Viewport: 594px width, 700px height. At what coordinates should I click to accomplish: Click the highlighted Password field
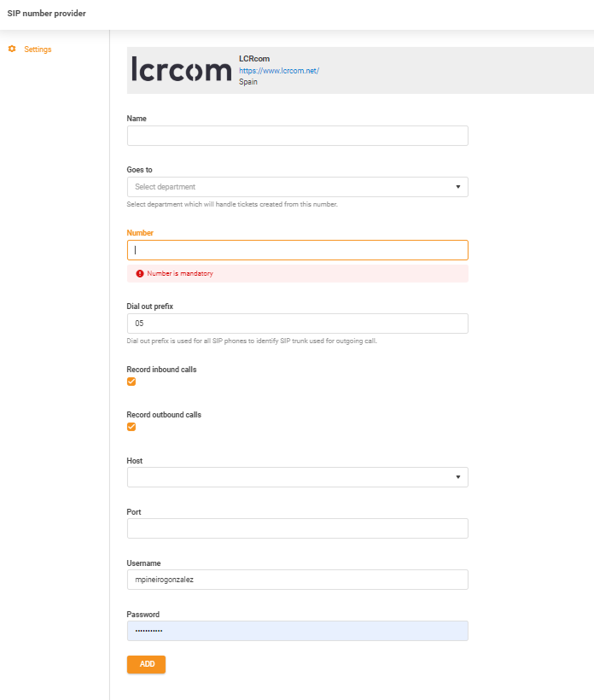coord(297,630)
